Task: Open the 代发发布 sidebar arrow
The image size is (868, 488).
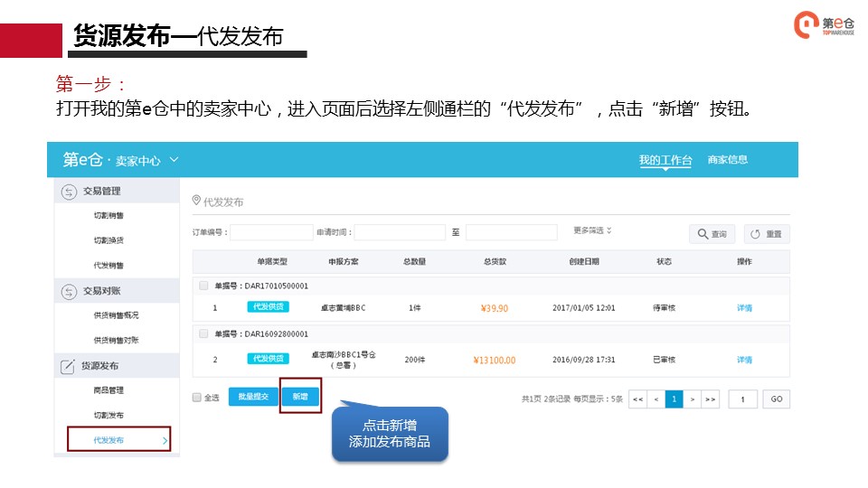Action: [x=165, y=440]
